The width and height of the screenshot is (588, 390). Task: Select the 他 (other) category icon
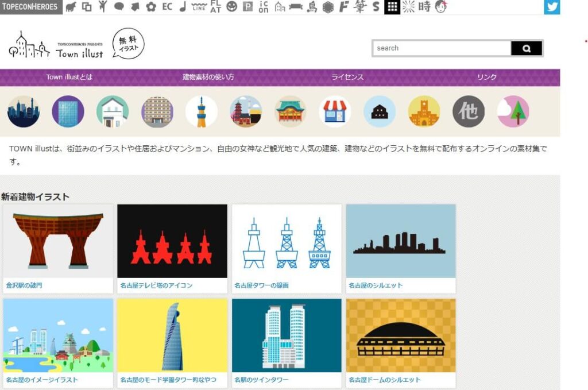(468, 112)
